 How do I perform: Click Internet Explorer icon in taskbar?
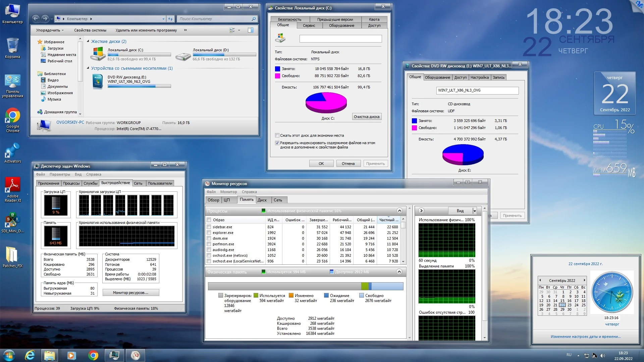30,355
